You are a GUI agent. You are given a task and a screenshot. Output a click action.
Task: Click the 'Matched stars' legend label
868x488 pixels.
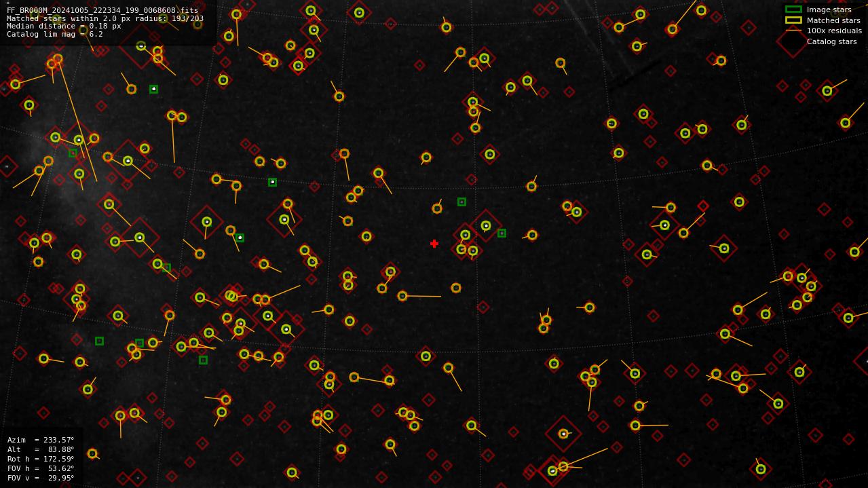pyautogui.click(x=833, y=20)
